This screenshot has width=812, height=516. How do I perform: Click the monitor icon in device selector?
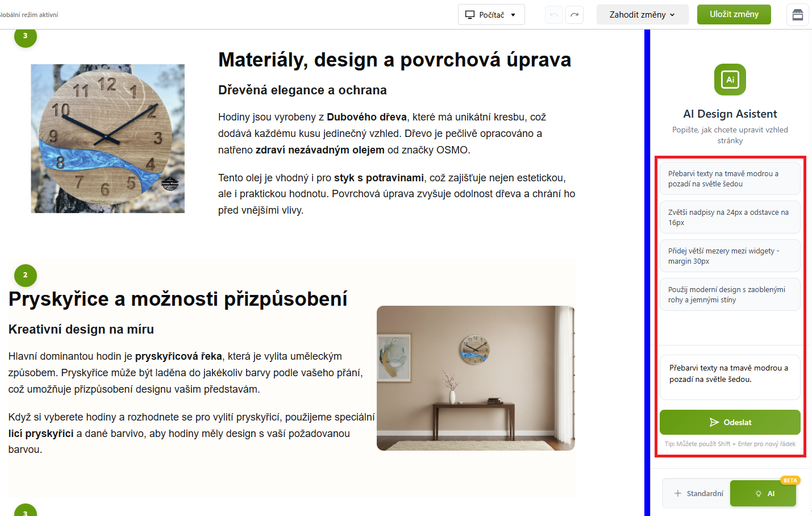pos(470,15)
